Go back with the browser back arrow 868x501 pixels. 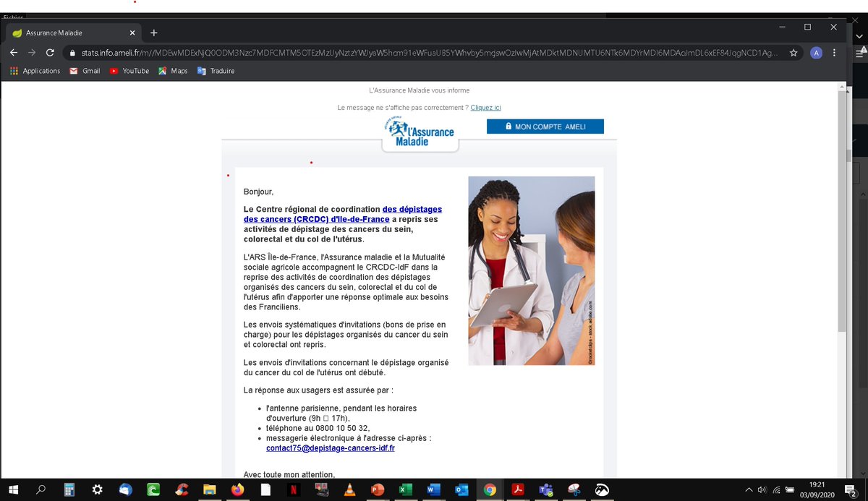[x=14, y=53]
